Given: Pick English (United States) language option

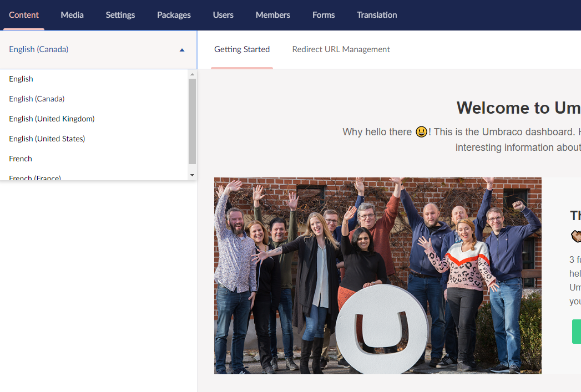Looking at the screenshot, I should click(94, 139).
